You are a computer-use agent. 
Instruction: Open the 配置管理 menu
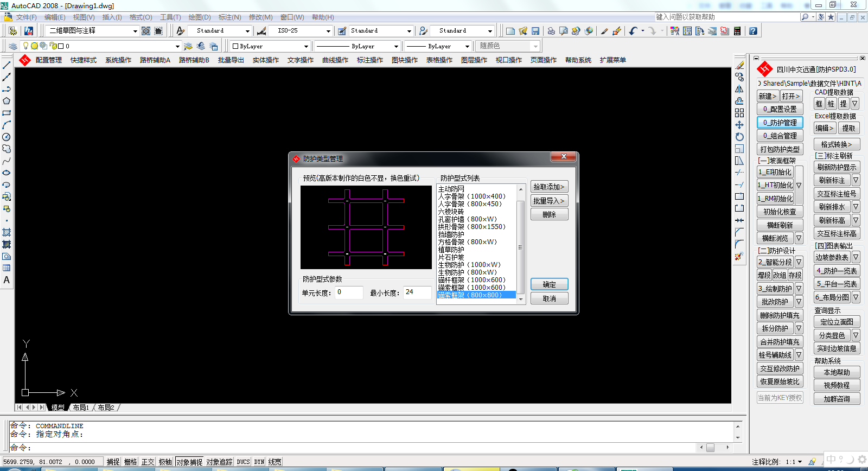click(x=49, y=60)
